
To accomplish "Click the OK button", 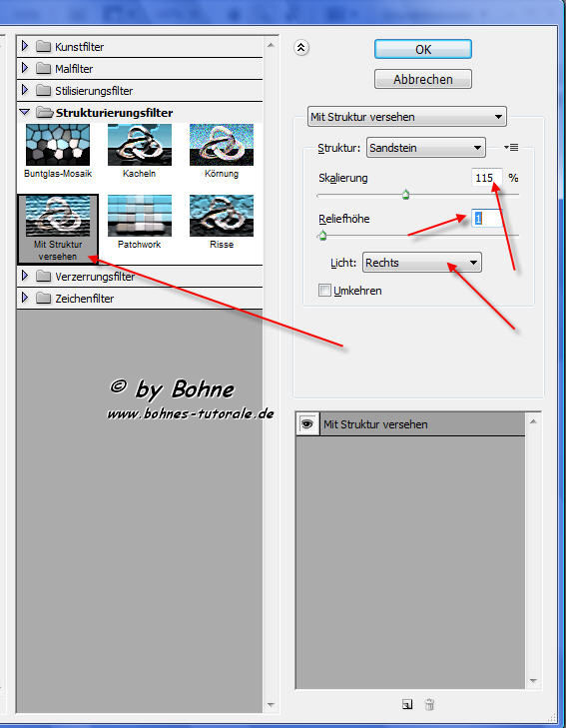I will click(423, 49).
